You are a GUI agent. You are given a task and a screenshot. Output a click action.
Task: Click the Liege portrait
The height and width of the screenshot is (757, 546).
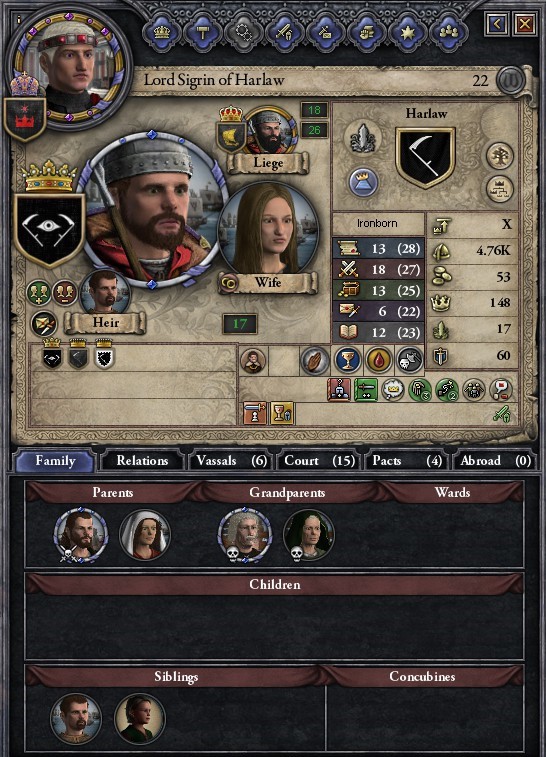[x=269, y=131]
